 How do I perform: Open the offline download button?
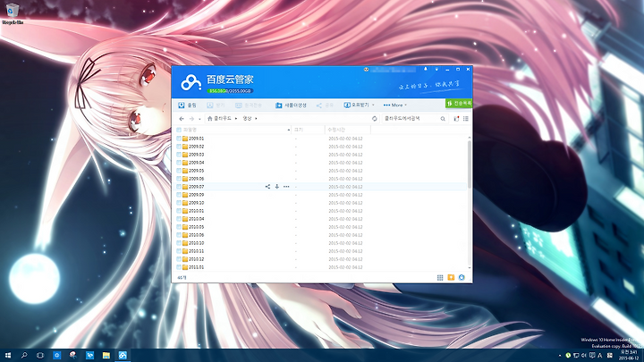(357, 105)
